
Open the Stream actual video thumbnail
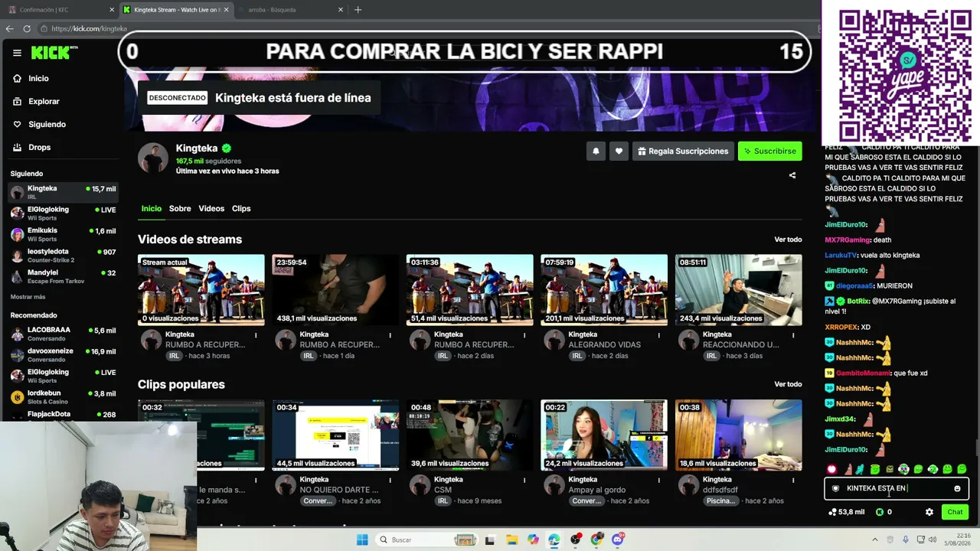click(x=201, y=289)
